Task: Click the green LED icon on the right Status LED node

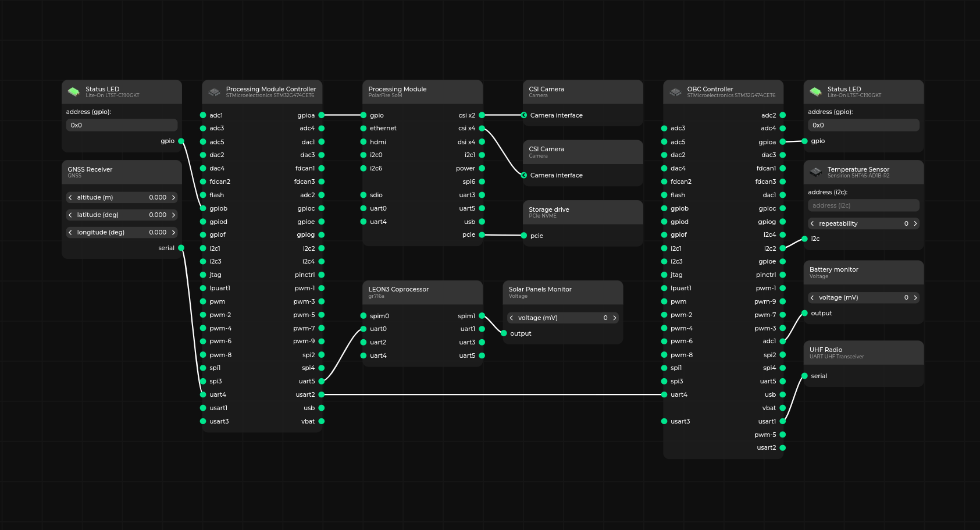Action: [815, 92]
